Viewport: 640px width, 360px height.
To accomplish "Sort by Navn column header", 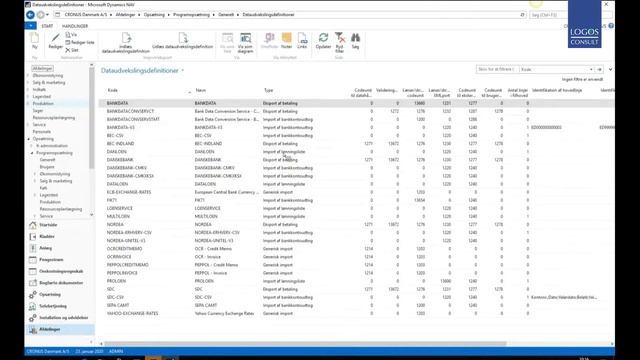I will (200, 91).
